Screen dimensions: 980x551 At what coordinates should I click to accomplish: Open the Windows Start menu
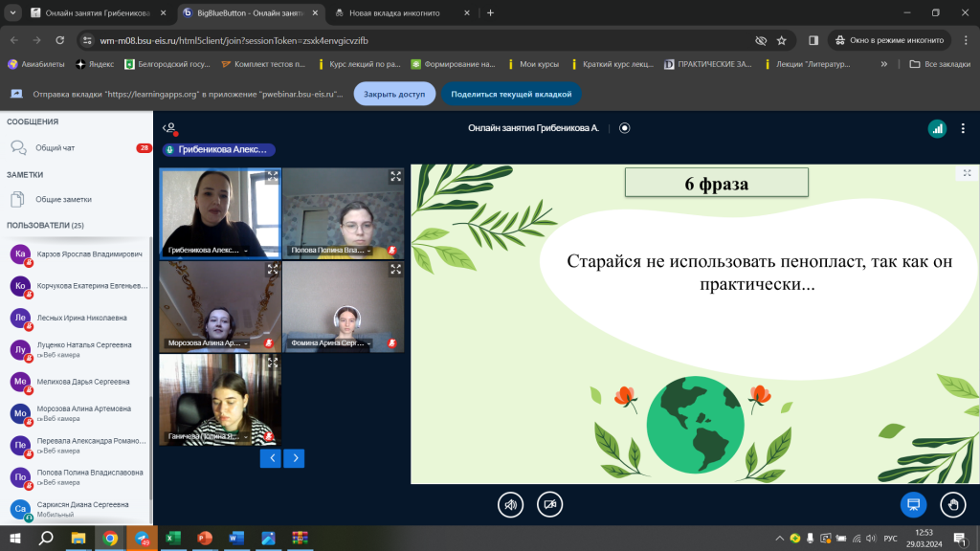point(15,538)
